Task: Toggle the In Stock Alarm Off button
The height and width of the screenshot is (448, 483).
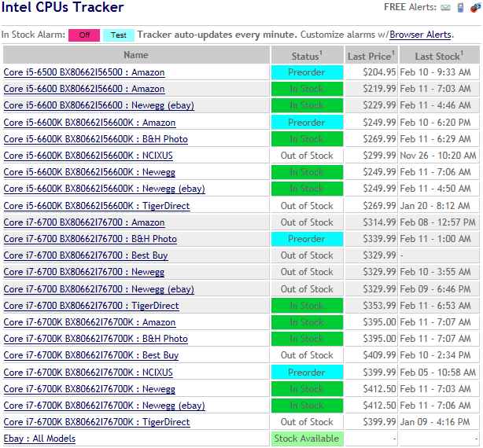Action: [83, 35]
